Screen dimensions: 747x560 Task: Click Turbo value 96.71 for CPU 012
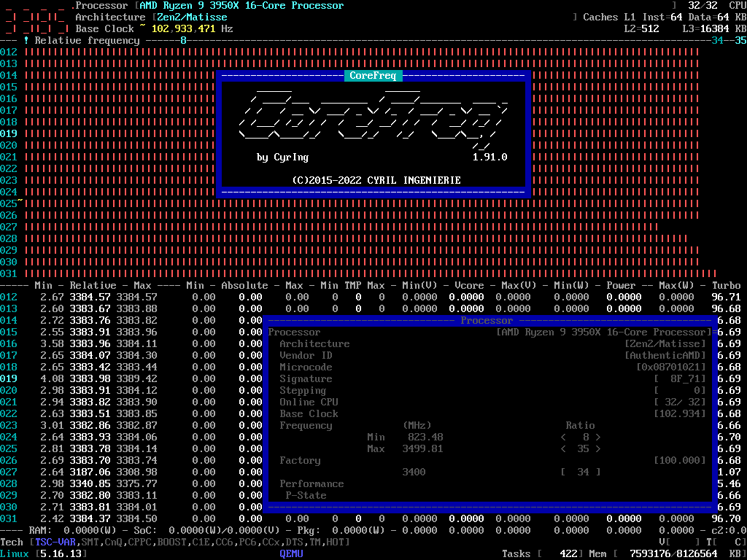coord(727,297)
